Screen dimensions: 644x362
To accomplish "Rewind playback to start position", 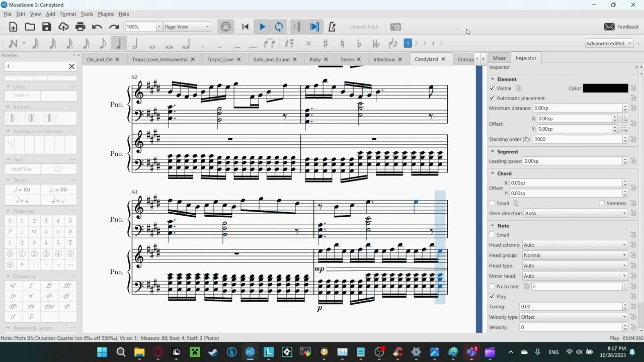I will point(245,27).
